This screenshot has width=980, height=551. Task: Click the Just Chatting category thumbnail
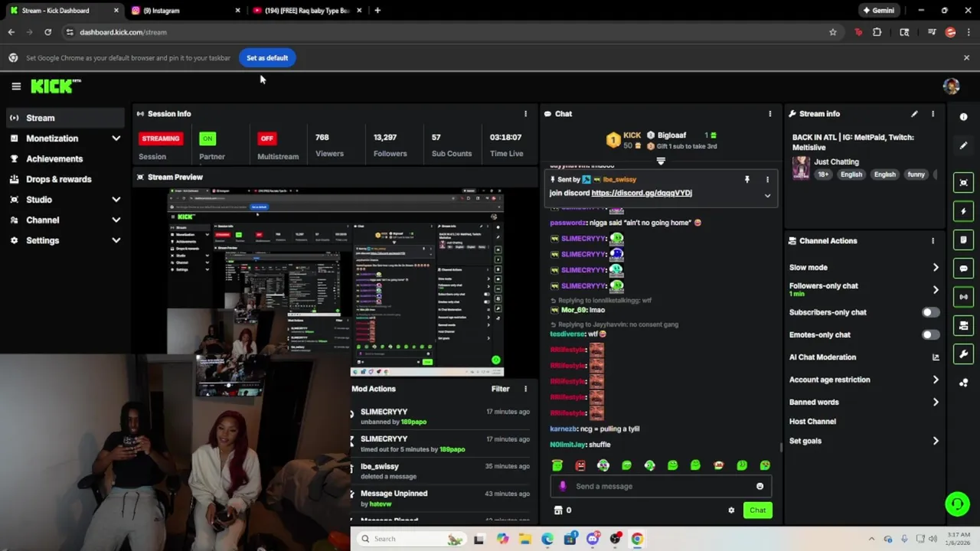coord(801,168)
